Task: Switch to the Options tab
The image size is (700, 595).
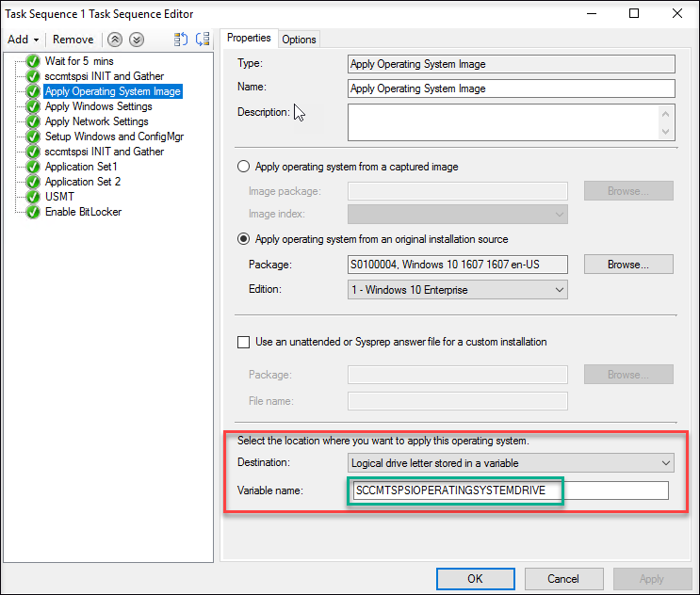Action: tap(300, 39)
